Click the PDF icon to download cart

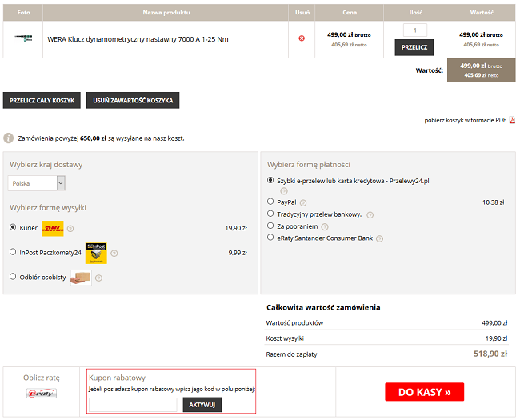(513, 121)
